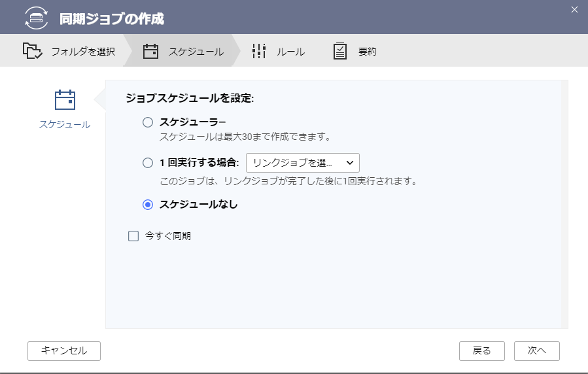
Task: Click the calendar icon in wizard steps
Action: coord(150,52)
